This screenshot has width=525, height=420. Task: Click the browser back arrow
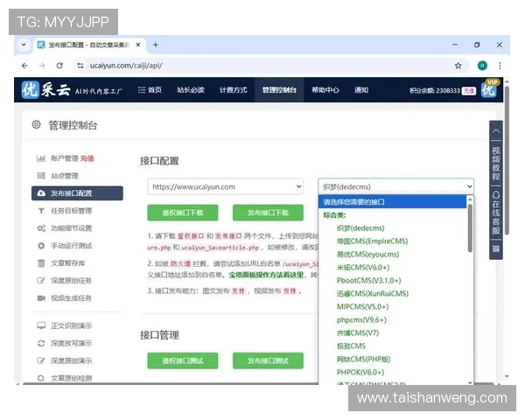point(24,66)
